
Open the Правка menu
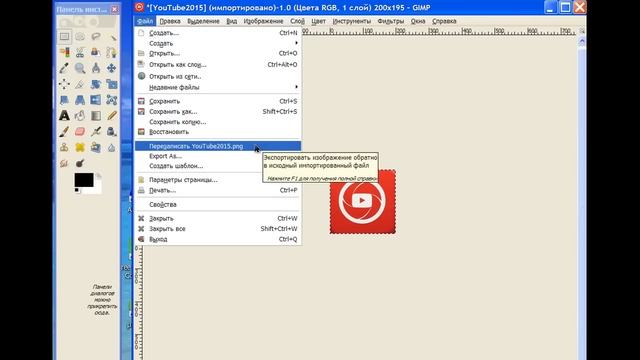pyautogui.click(x=170, y=21)
